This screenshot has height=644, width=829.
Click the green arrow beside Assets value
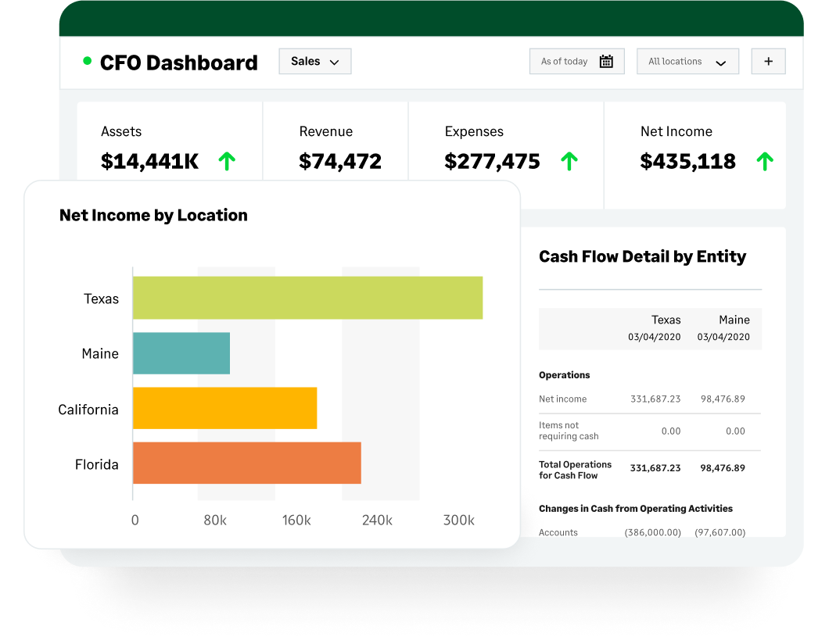point(227,162)
